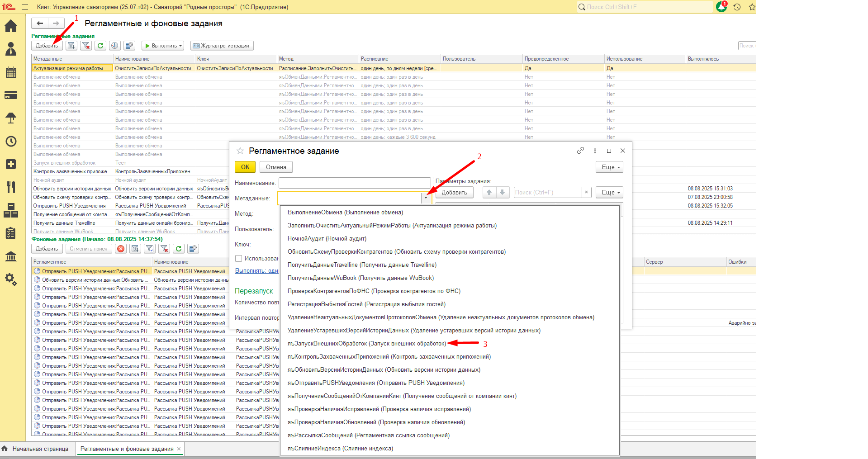Open the home section in the sidebar
868x459 pixels.
[11, 26]
